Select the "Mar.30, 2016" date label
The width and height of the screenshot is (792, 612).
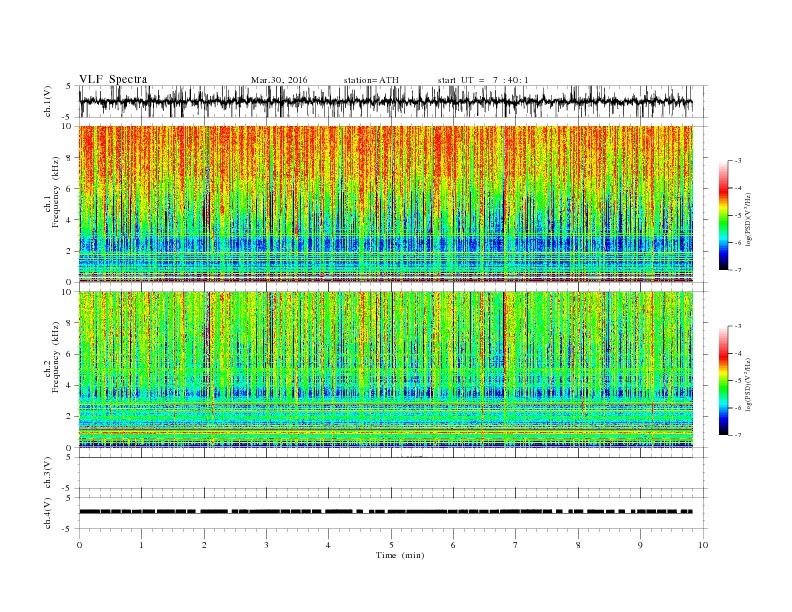(279, 80)
